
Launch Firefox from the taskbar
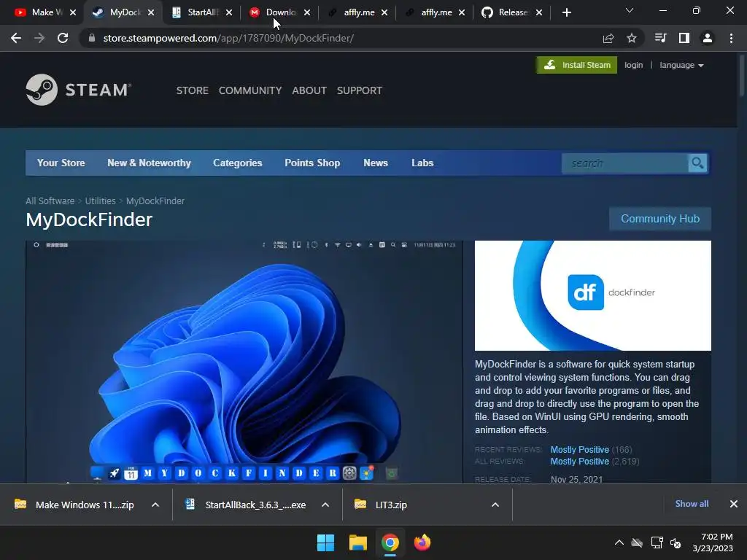click(422, 542)
